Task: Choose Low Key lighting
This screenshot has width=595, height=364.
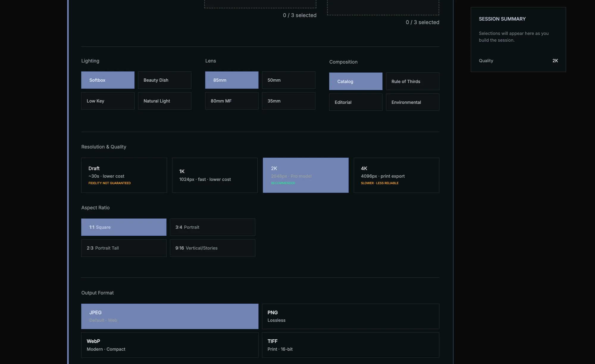Action: [x=108, y=101]
